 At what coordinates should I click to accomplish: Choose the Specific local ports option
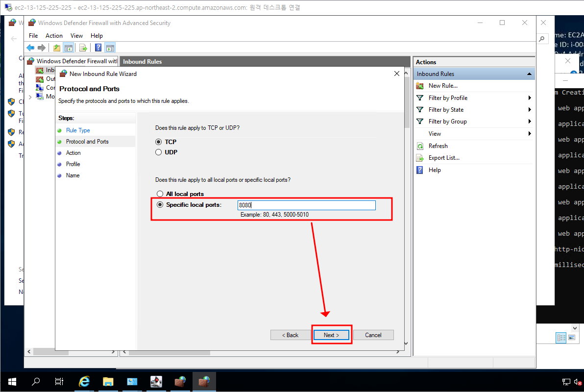coord(160,204)
